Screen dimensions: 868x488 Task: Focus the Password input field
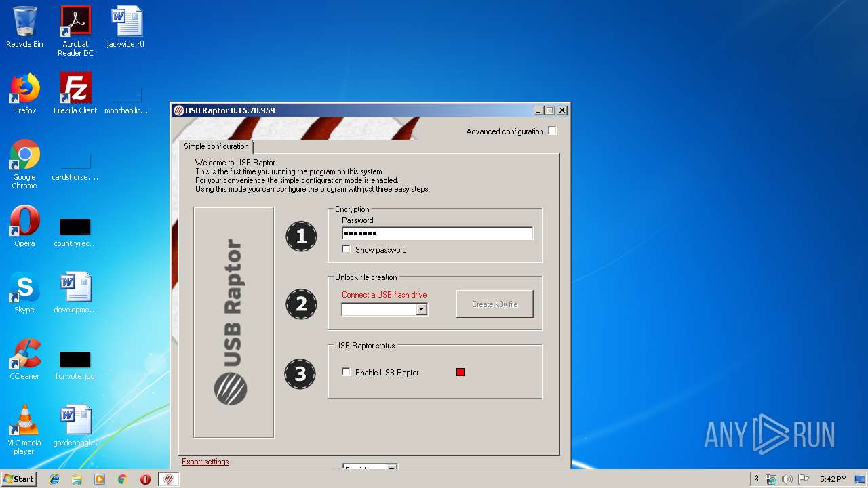(437, 233)
